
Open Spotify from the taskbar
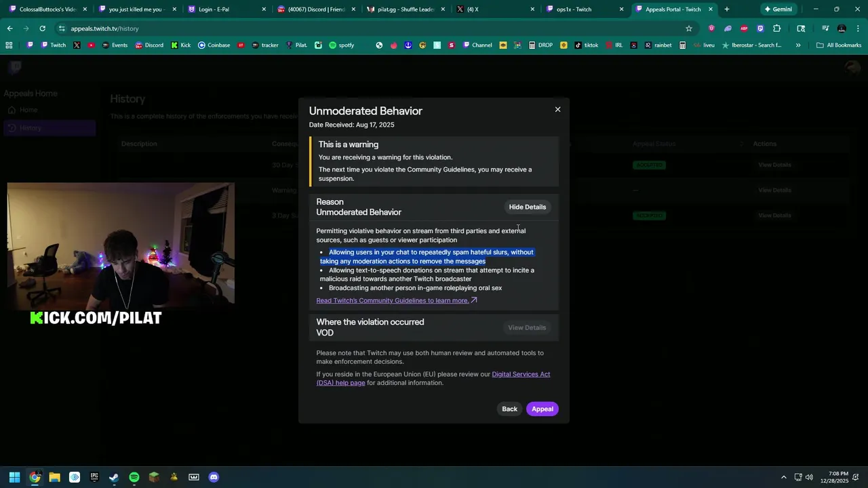pos(134,477)
